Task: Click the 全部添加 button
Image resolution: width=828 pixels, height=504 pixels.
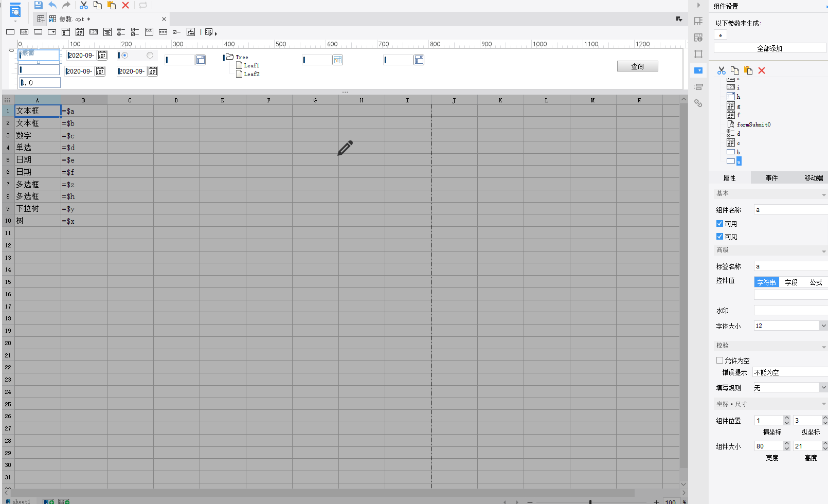Action: [769, 48]
